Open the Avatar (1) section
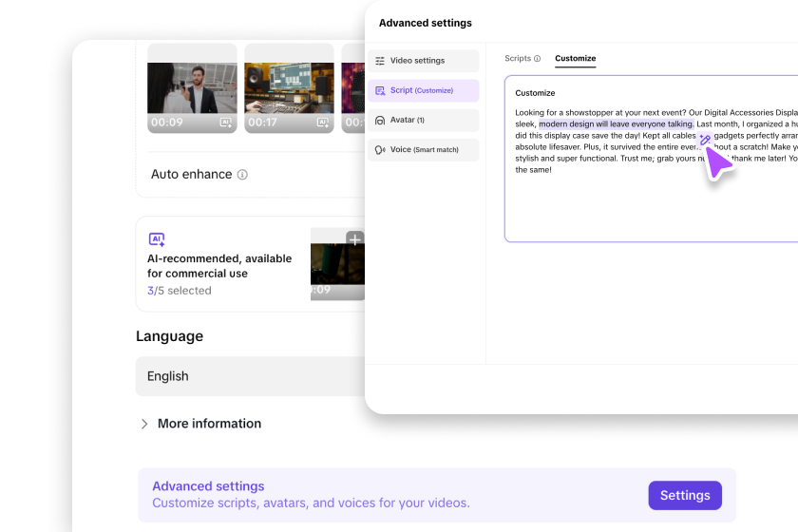The image size is (798, 532). (x=423, y=120)
